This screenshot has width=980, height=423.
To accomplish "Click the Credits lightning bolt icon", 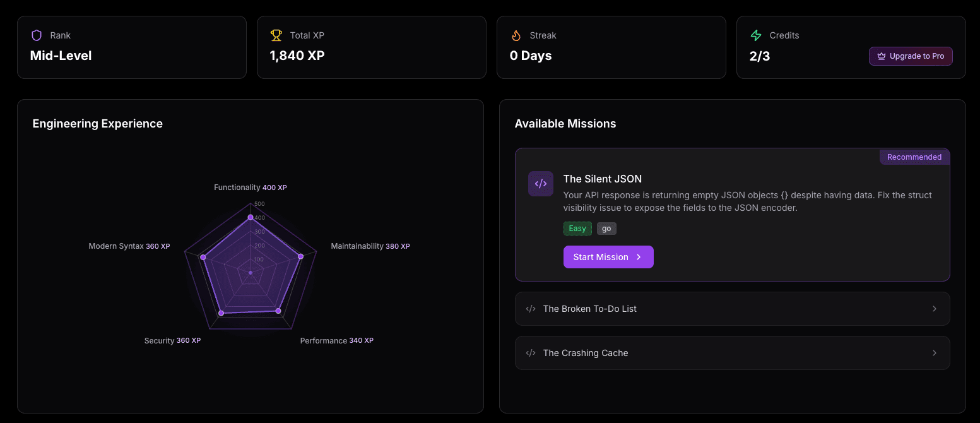I will point(756,35).
